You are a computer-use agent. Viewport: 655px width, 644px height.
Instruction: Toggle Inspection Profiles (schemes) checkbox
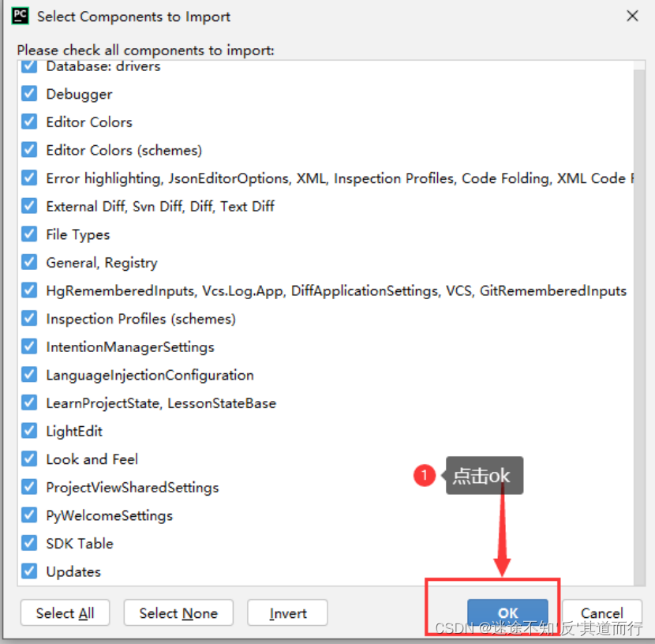click(29, 318)
